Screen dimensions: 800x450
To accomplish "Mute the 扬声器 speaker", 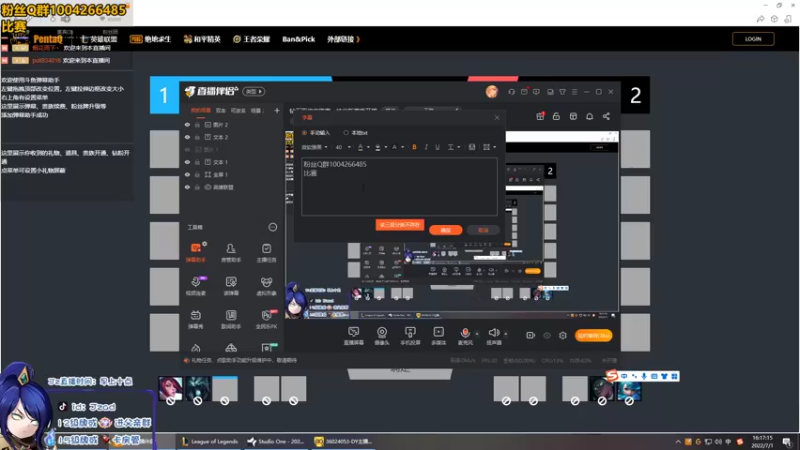I will [x=493, y=333].
